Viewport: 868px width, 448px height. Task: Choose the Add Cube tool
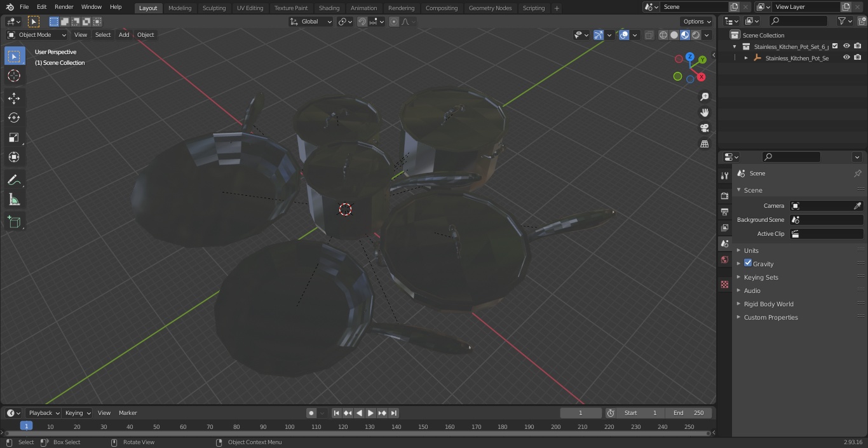(x=14, y=222)
